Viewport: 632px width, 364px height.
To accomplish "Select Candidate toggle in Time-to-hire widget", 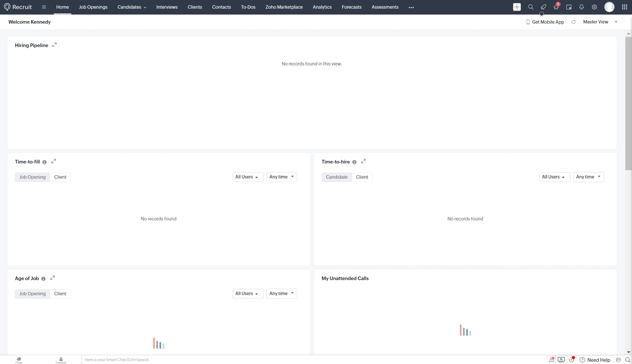I will (x=336, y=177).
